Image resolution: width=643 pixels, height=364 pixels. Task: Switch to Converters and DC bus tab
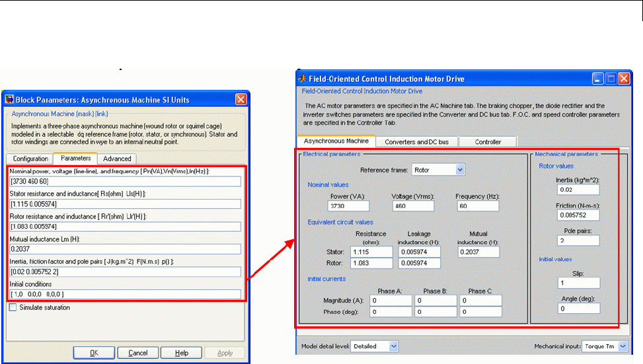[416, 142]
